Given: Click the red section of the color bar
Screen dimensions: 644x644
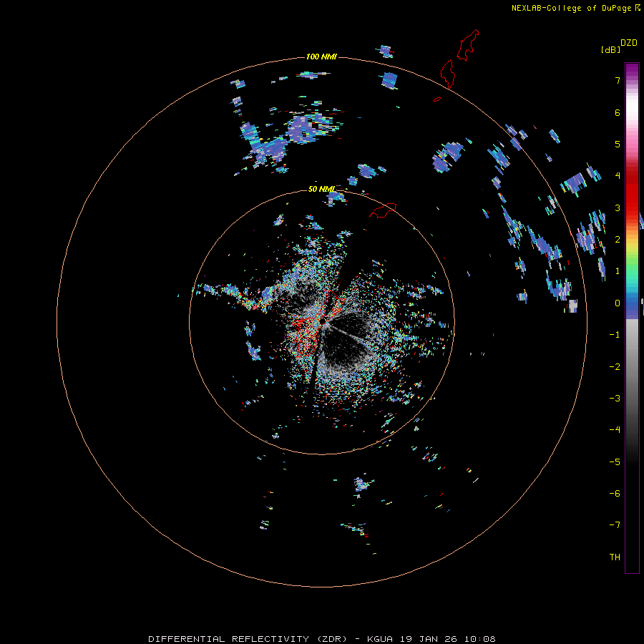Looking at the screenshot, I should [x=632, y=191].
